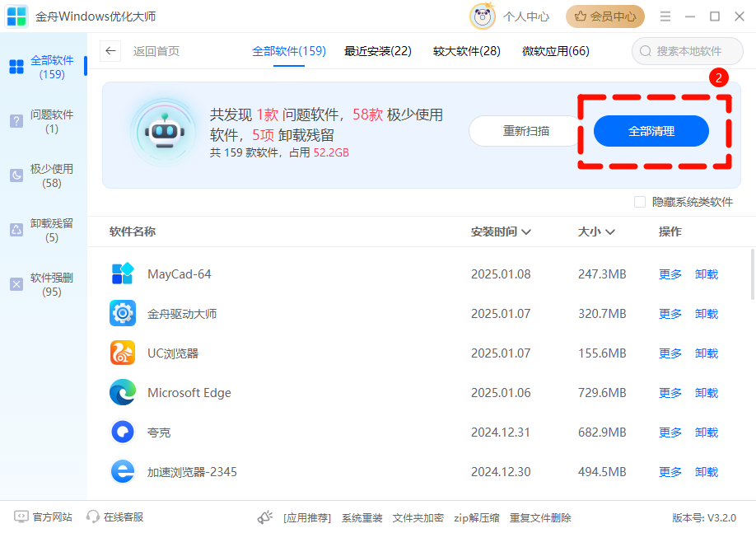The height and width of the screenshot is (533, 756).
Task: Select 全部软件 (159) in sidebar
Action: 43,67
